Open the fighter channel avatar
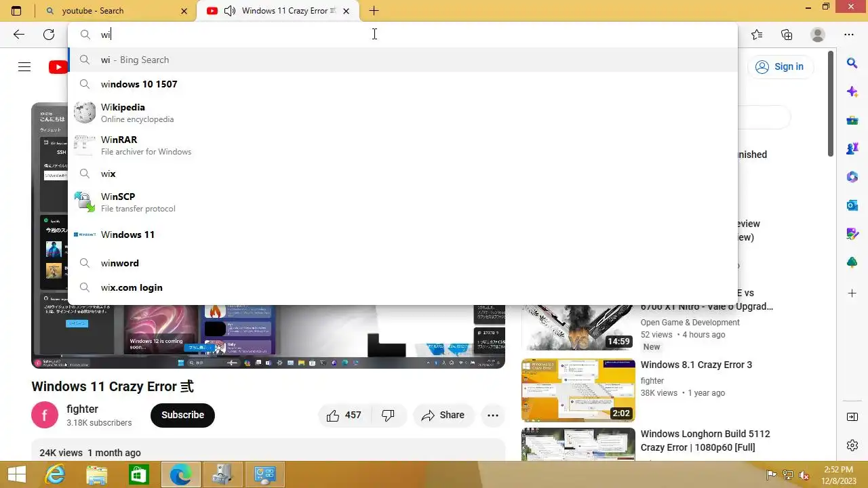Viewport: 868px width, 488px height. pos(45,415)
